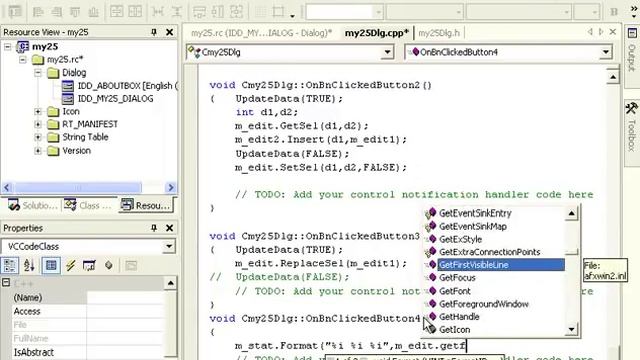Collapse the Dialog folder node
Screen dimensions: 640x360
coord(38,73)
